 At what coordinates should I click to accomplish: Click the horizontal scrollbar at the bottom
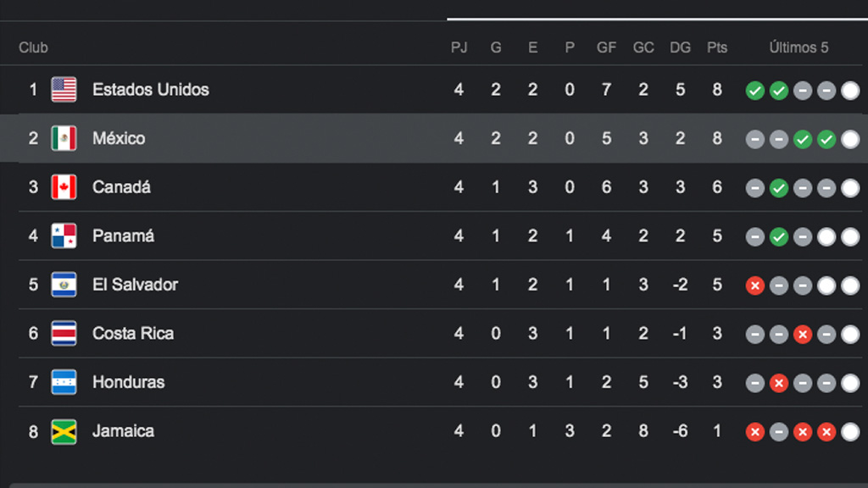tap(438, 485)
